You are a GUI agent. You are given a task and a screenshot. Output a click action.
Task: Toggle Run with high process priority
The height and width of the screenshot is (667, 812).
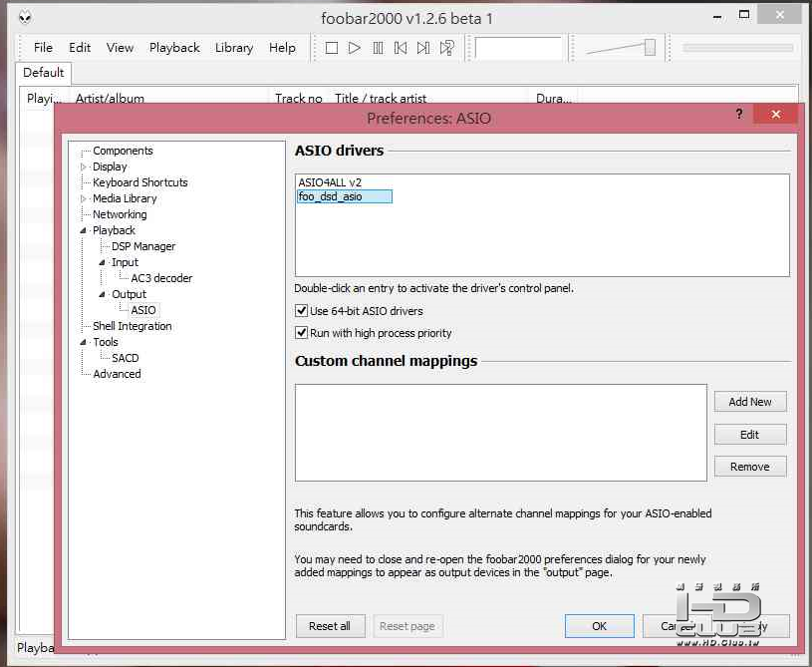[x=301, y=333]
